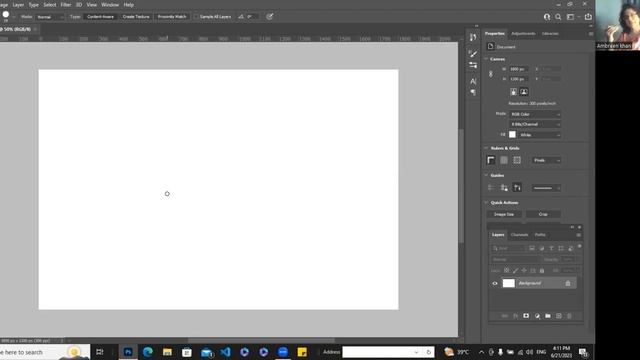Click the link width and height icon

[491, 74]
